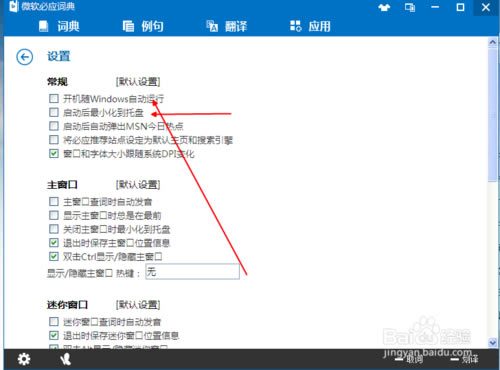Click the 常规 section heading
500x370 pixels.
(57, 82)
